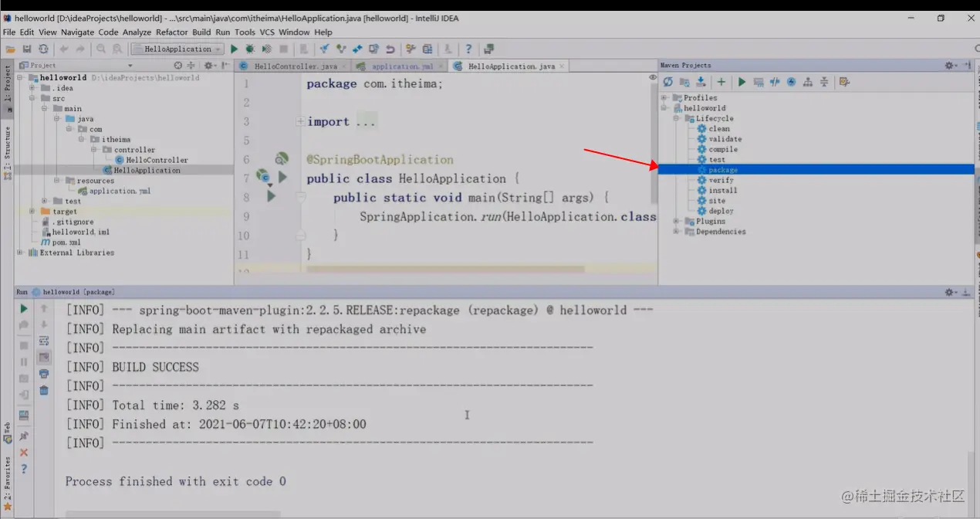Select the clean lifecycle goal

(719, 129)
